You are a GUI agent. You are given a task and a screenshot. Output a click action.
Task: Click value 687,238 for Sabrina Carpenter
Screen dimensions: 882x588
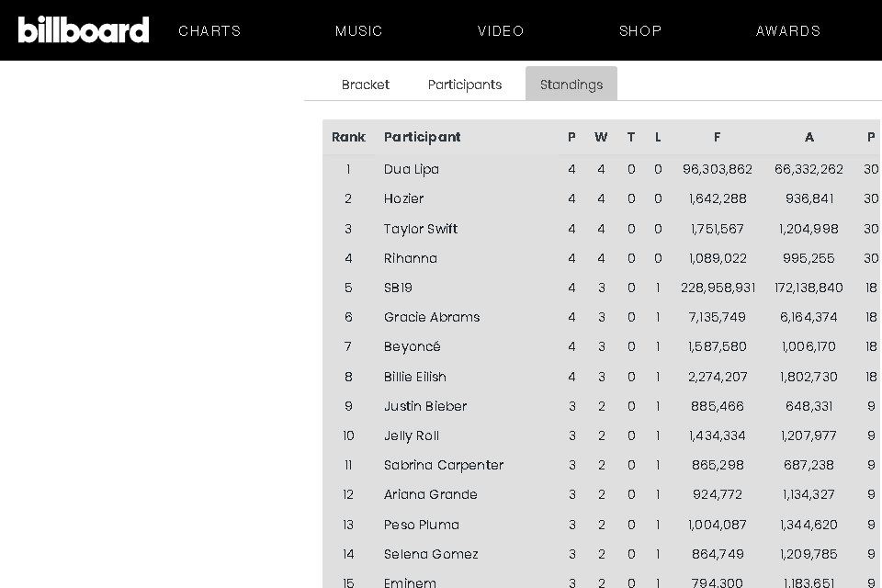click(808, 465)
